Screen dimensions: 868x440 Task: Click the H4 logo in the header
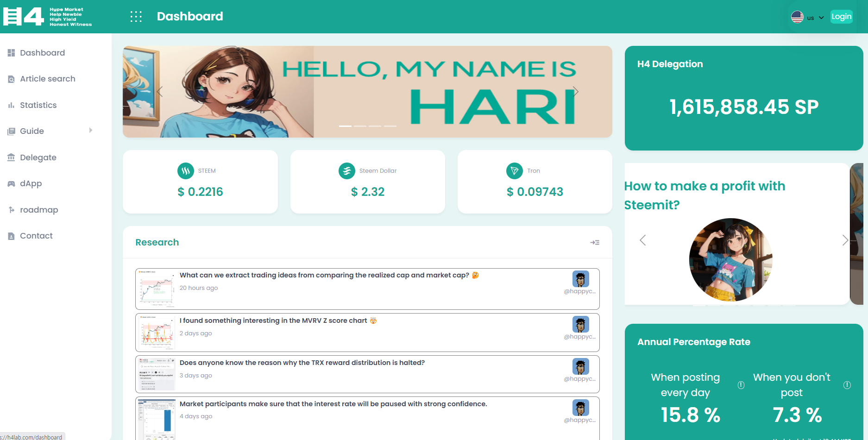click(47, 17)
